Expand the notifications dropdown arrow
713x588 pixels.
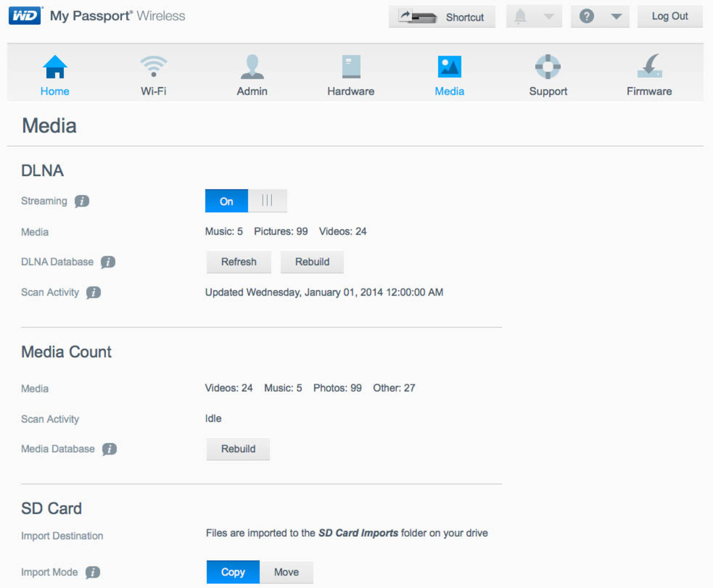pos(549,17)
